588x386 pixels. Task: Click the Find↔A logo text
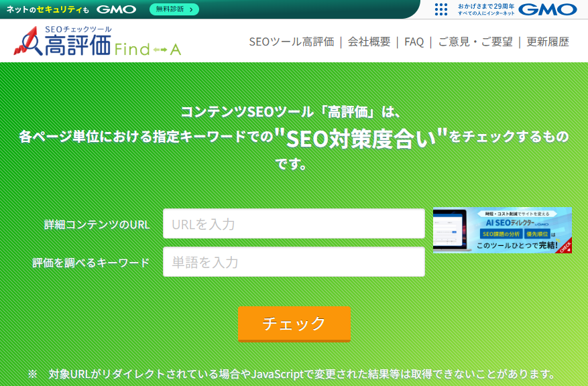(148, 50)
